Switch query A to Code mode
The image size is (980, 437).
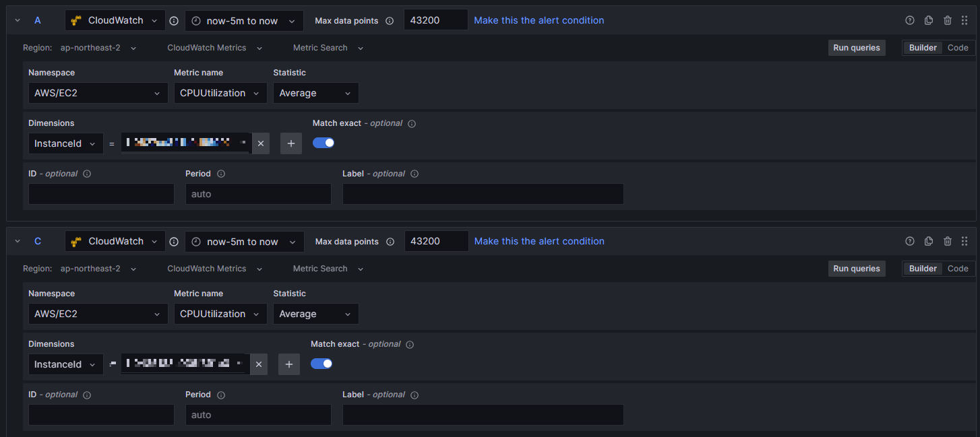[958, 48]
